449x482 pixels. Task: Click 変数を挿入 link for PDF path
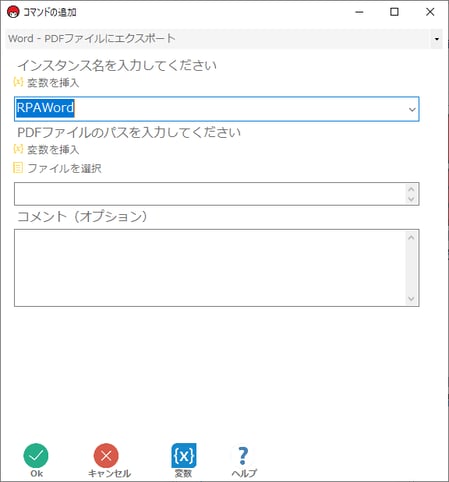click(53, 149)
